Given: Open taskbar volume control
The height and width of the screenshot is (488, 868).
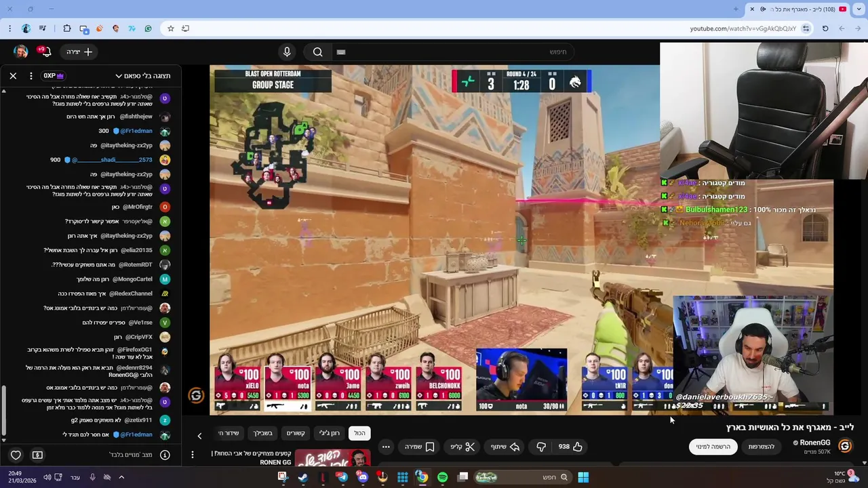Looking at the screenshot, I should click(47, 477).
